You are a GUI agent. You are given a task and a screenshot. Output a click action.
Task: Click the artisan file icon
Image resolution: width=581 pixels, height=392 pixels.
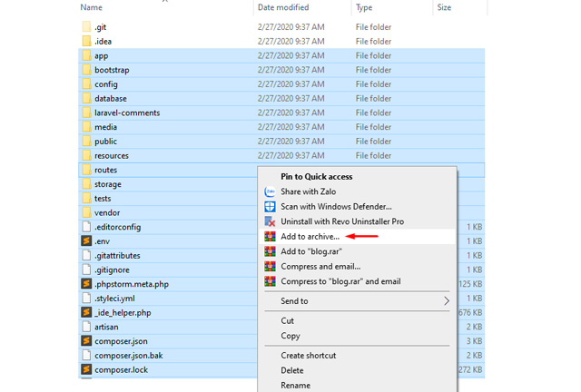[86, 327]
